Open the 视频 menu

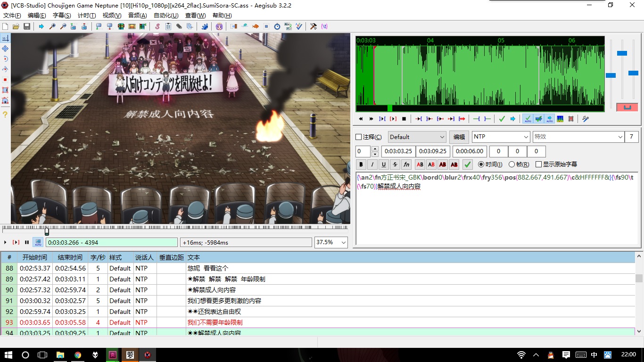pos(112,16)
